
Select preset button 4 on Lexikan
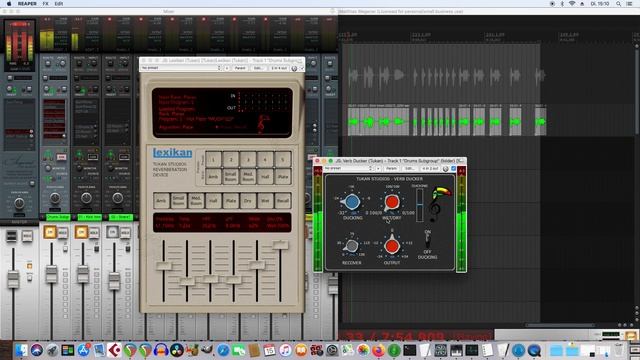tap(265, 160)
